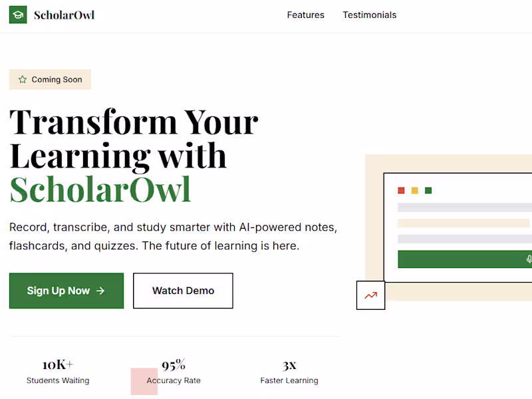
Task: Click the pink square near Accuracy Rate
Action: [x=144, y=382]
